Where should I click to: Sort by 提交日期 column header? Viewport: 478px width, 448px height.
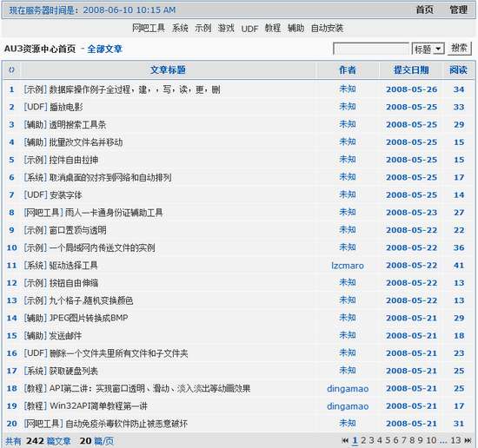click(x=411, y=70)
